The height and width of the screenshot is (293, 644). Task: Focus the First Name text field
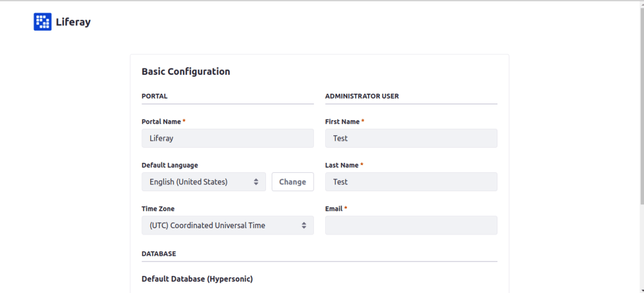click(411, 138)
